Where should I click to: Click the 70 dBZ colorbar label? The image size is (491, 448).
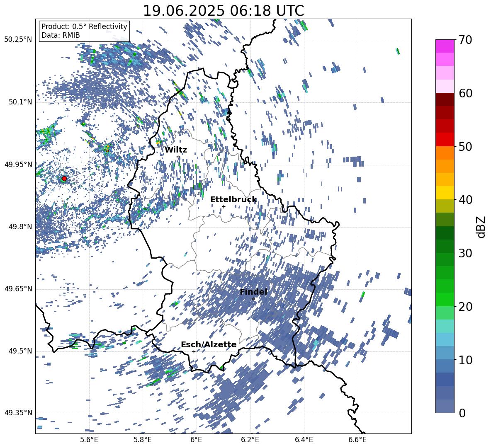point(465,40)
